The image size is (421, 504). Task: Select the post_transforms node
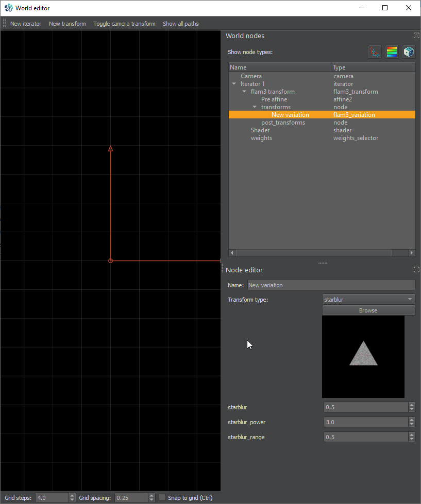[283, 123]
